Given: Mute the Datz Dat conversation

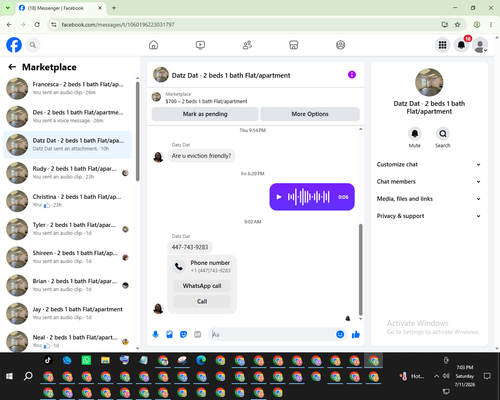Looking at the screenshot, I should click(415, 134).
